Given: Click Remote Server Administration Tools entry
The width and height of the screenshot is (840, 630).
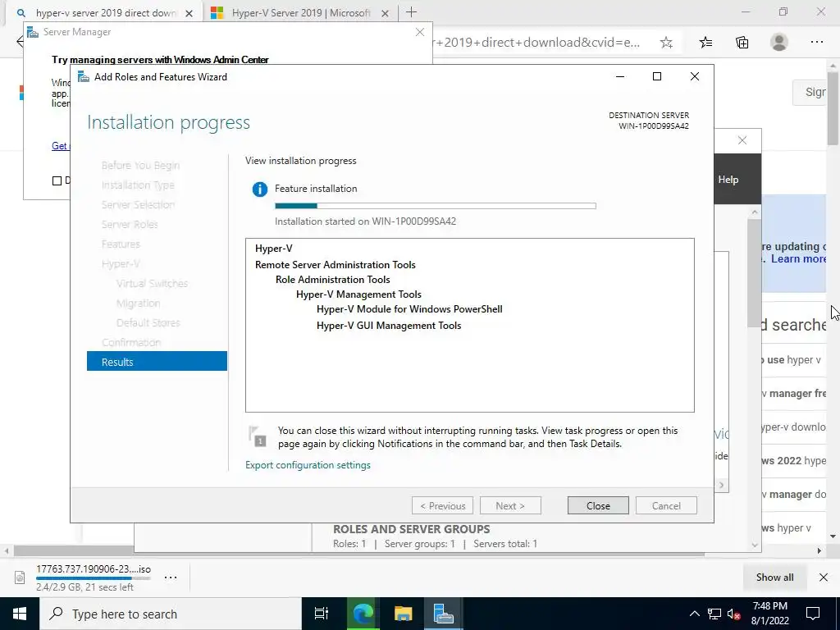Looking at the screenshot, I should 336,265.
